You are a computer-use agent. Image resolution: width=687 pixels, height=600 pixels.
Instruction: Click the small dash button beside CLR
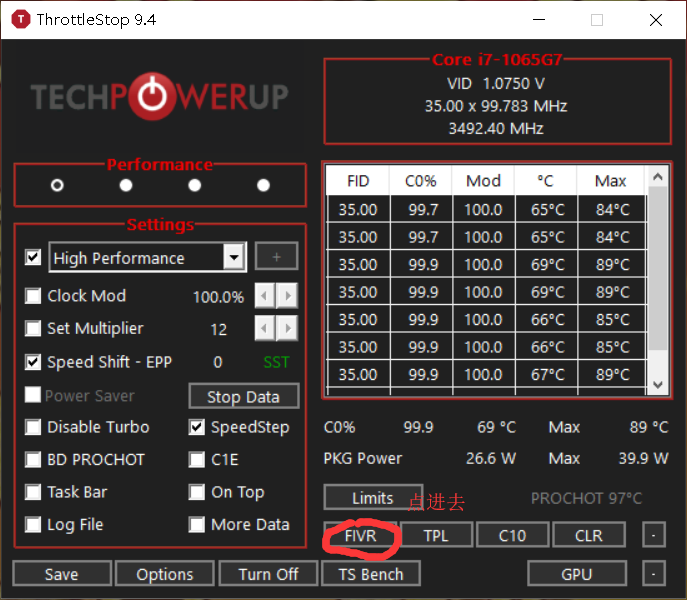(653, 535)
